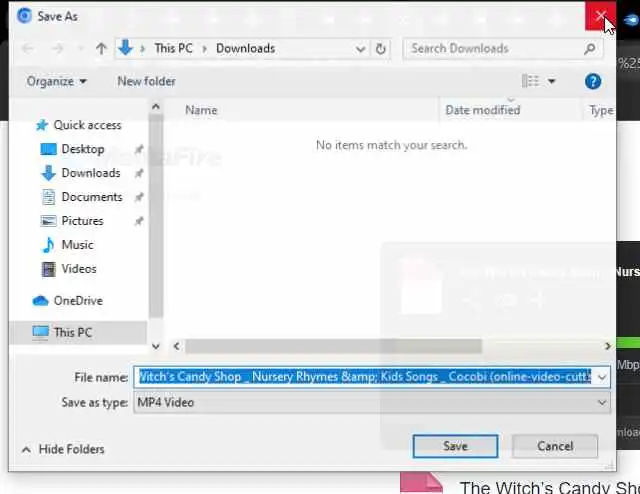Click the Save button
This screenshot has height=494, width=640.
tap(455, 446)
